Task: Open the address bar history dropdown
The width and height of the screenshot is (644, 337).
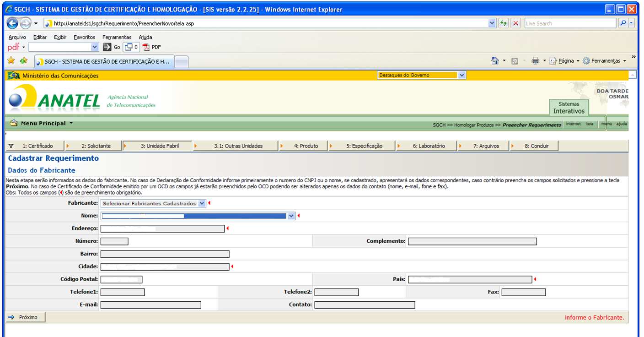Action: (x=492, y=23)
